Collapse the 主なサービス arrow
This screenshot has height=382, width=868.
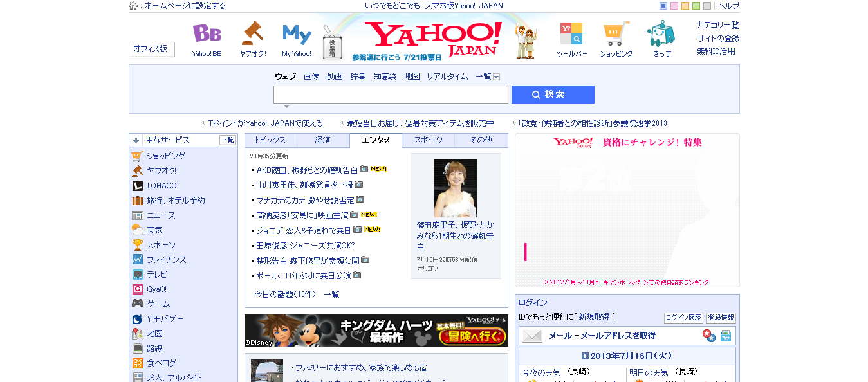[x=136, y=140]
